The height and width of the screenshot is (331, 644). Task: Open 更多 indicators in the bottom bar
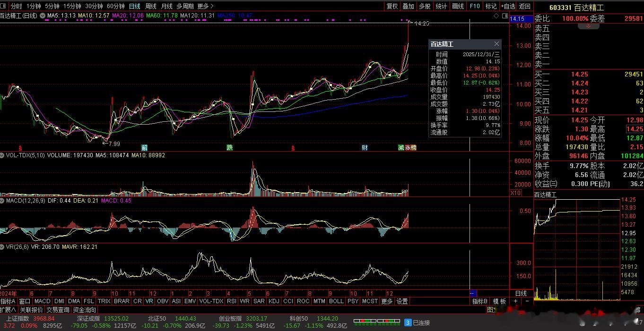(x=387, y=301)
